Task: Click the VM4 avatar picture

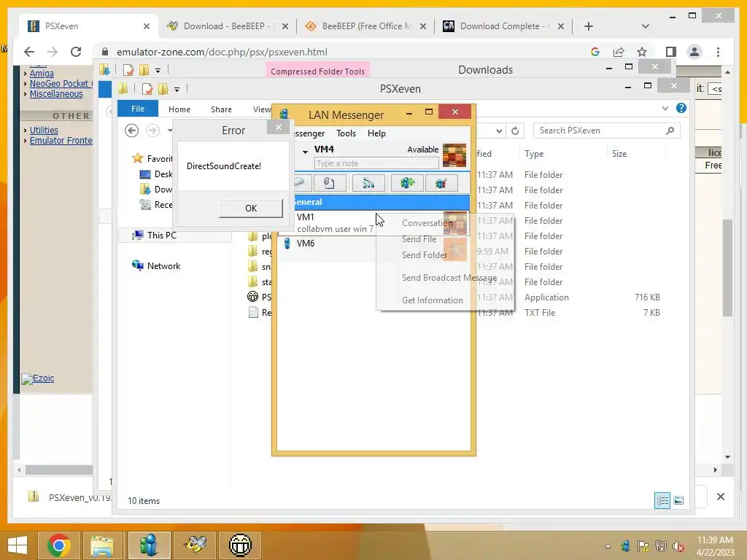Action: tap(454, 155)
